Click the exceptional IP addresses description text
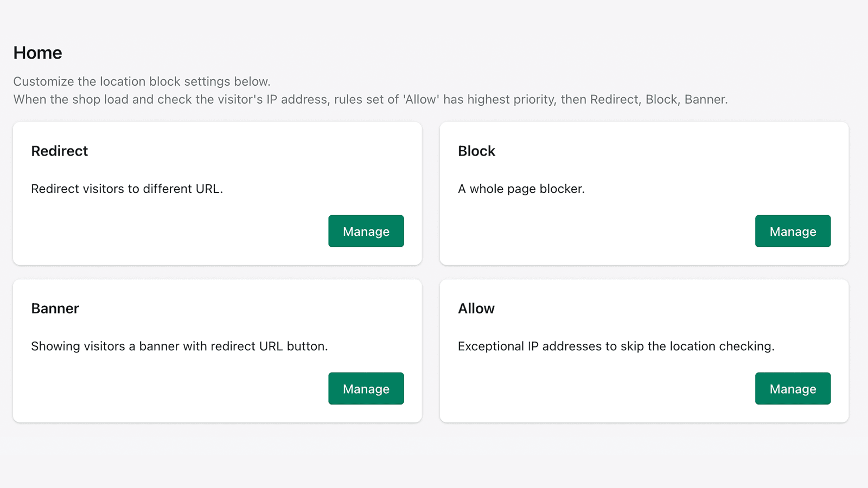 point(617,346)
